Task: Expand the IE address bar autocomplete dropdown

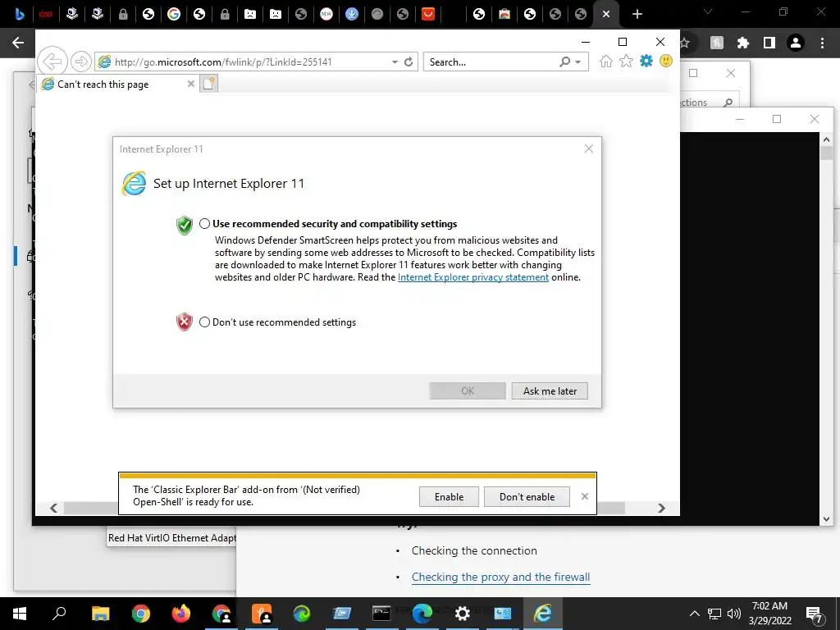Action: click(395, 62)
